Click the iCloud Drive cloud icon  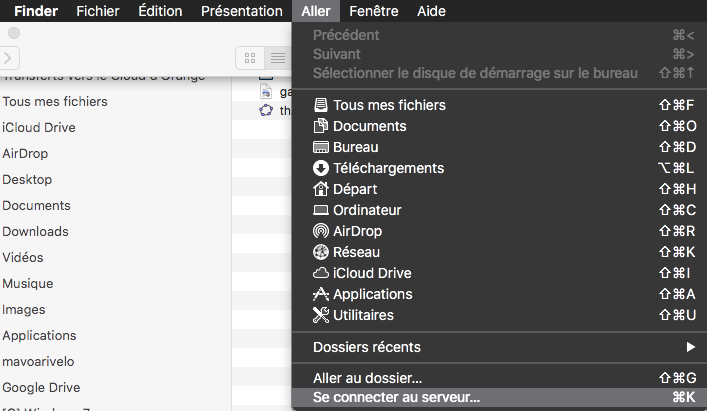(320, 273)
